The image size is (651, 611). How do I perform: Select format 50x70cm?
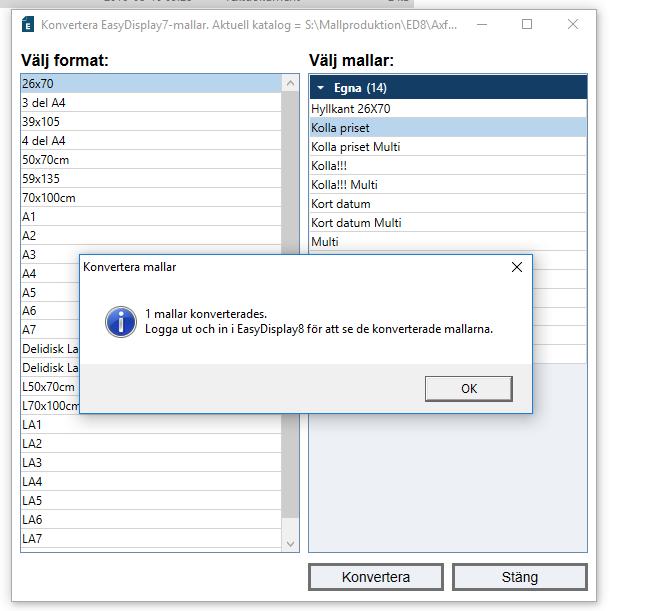pos(151,160)
